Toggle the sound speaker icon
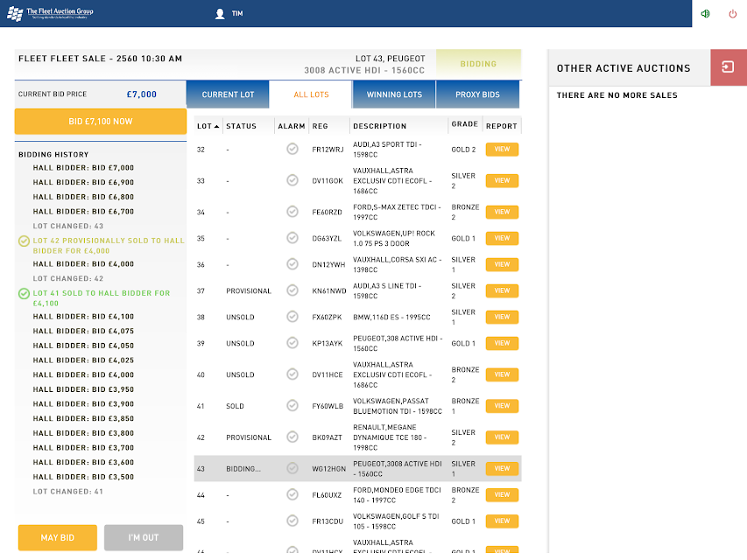Viewport: 747px width, 560px height. tap(705, 13)
